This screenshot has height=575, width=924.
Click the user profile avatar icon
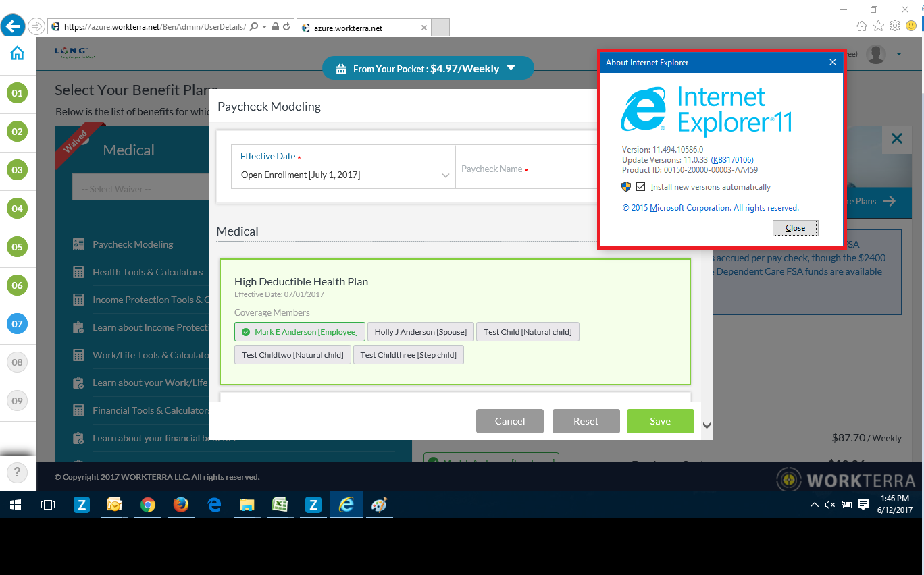click(876, 54)
